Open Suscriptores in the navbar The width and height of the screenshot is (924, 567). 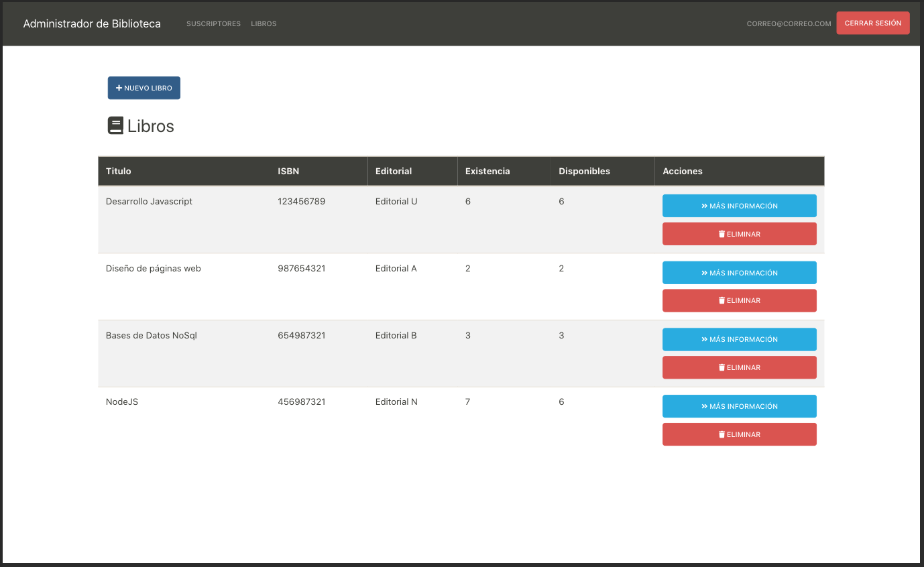point(213,23)
